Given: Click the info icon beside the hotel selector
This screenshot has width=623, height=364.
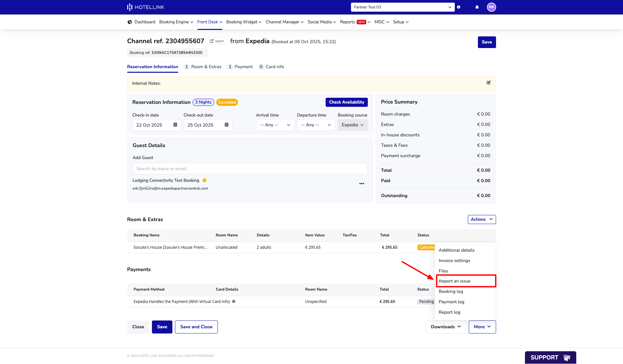Looking at the screenshot, I should [x=458, y=7].
